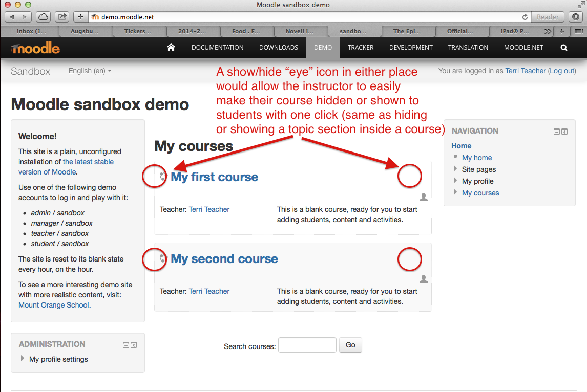Expand My profile in Navigation
The image size is (587, 392).
(x=455, y=181)
